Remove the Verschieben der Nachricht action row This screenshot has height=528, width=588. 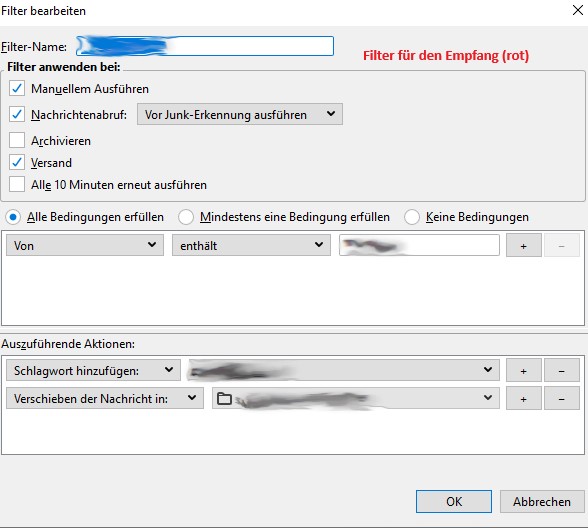(561, 398)
